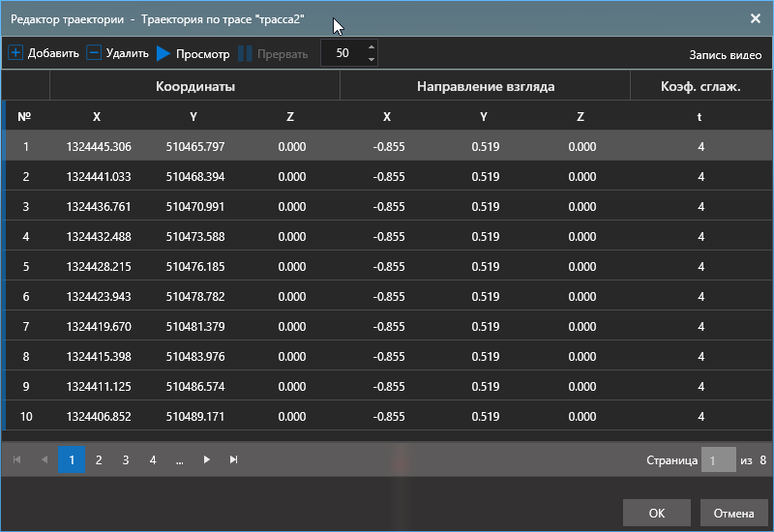This screenshot has height=532, width=774.
Task: Click the Страница page number field
Action: pos(718,460)
